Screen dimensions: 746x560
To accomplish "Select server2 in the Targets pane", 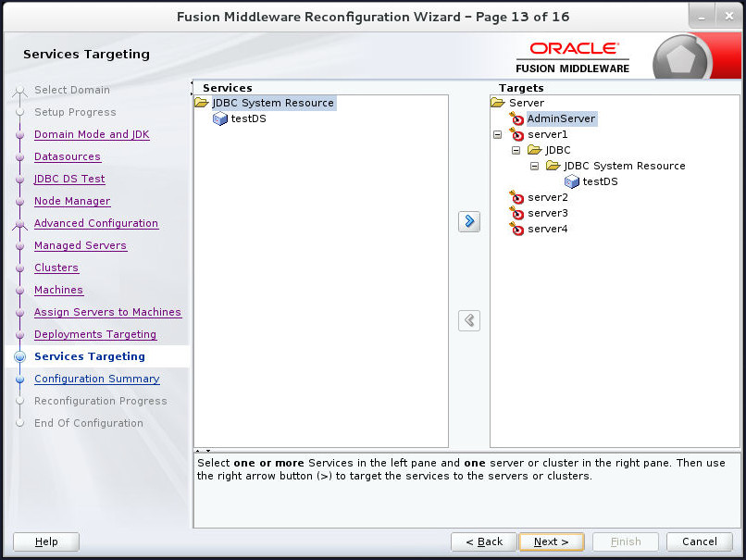I will pos(548,197).
